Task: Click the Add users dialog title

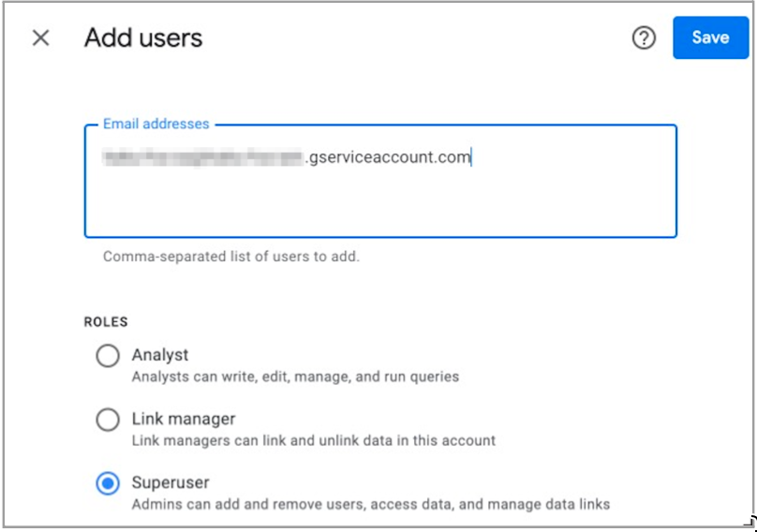Action: click(143, 38)
